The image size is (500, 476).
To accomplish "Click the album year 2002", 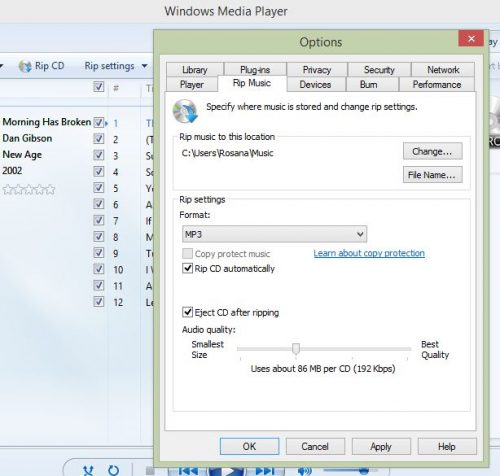I will click(12, 171).
